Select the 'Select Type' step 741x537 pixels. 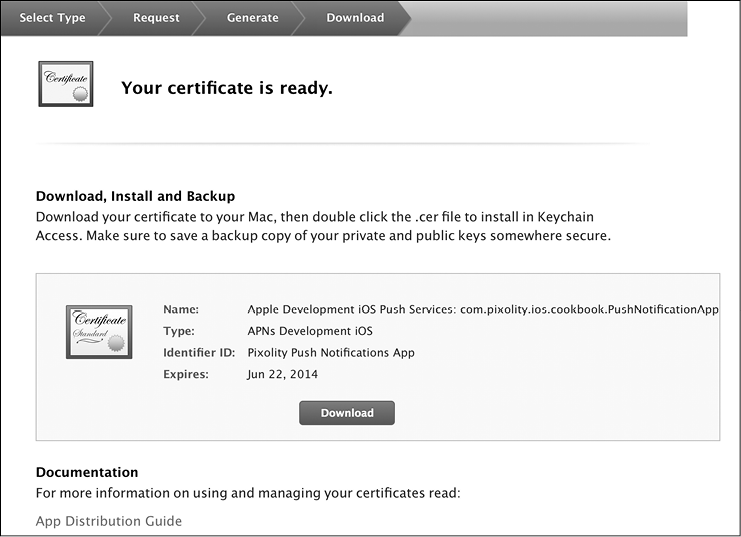click(x=52, y=18)
